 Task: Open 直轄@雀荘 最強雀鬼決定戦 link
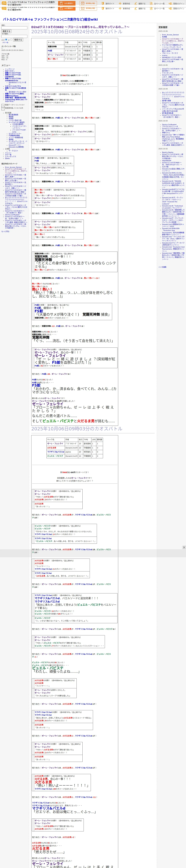click(x=15, y=98)
